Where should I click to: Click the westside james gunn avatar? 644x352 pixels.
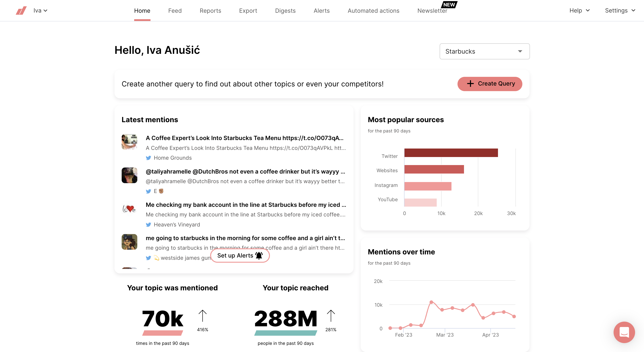(129, 242)
